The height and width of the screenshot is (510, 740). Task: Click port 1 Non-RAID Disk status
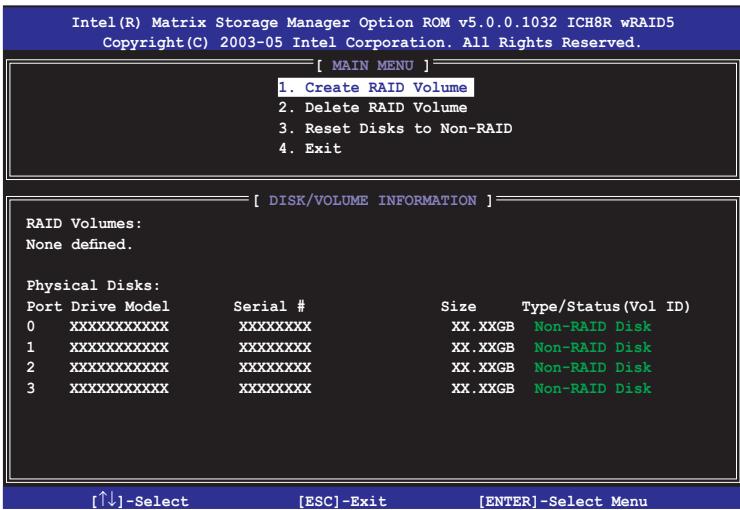[x=593, y=347]
